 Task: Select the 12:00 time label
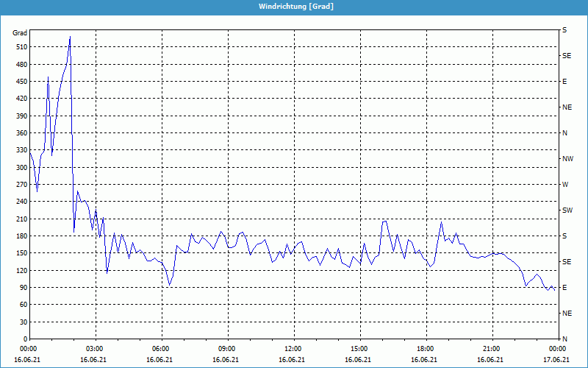[293, 349]
